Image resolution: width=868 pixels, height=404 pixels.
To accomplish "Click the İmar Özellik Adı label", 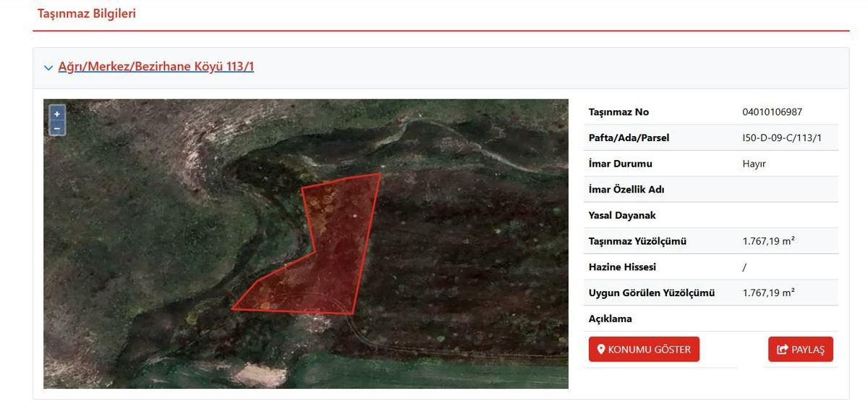I will pos(626,190).
